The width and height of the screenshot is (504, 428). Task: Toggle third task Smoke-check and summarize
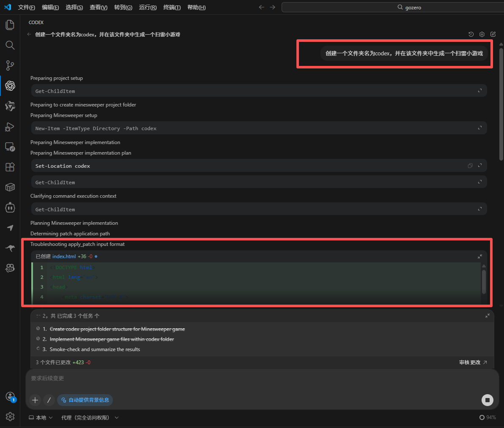tap(38, 349)
